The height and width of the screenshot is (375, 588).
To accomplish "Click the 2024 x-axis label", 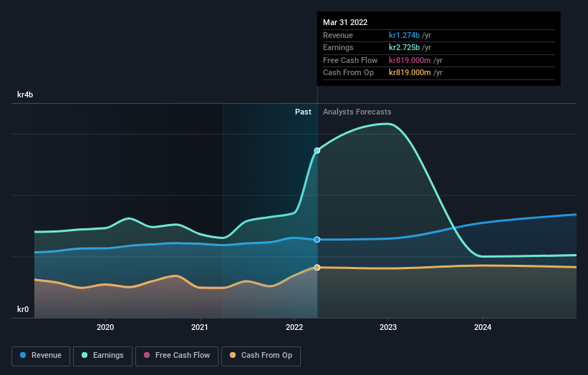I will click(x=483, y=328).
